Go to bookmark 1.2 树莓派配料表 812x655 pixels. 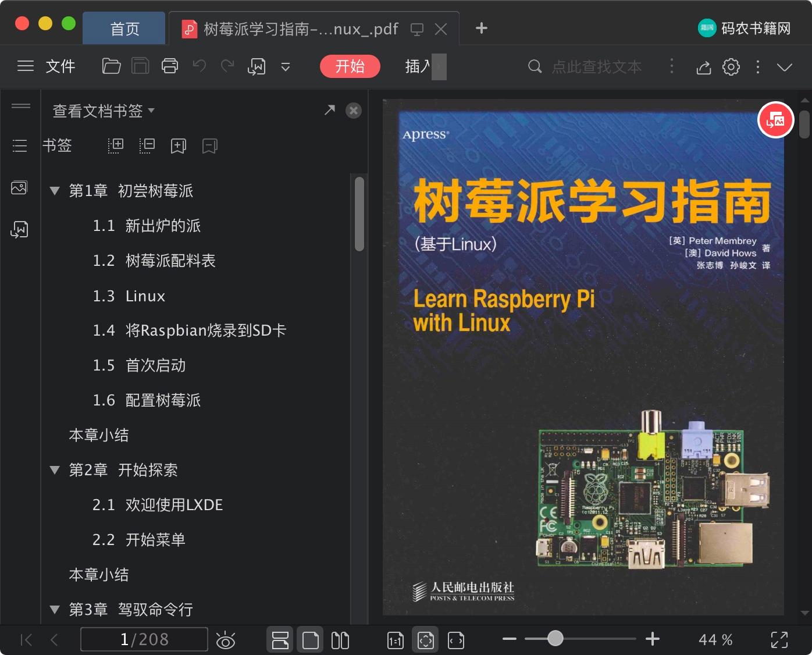tap(154, 261)
